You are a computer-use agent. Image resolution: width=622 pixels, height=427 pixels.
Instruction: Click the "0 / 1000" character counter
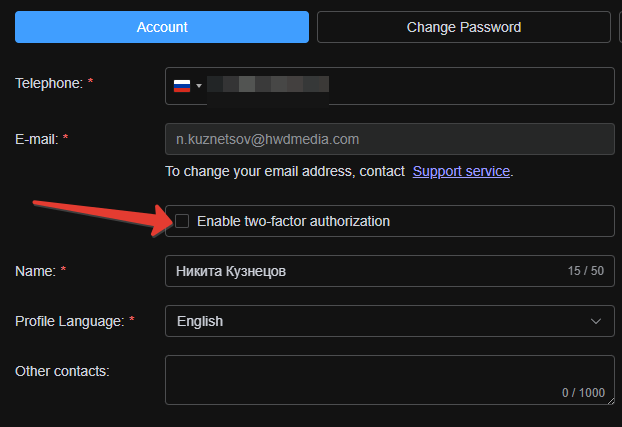583,392
